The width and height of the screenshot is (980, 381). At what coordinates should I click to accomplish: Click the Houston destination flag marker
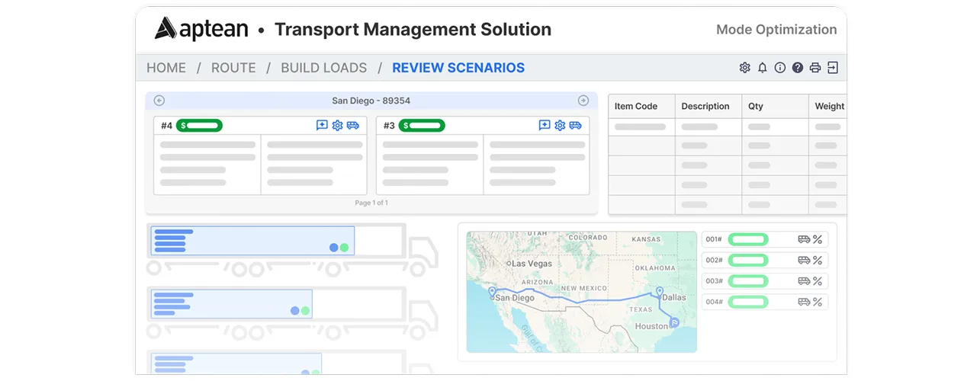673,322
